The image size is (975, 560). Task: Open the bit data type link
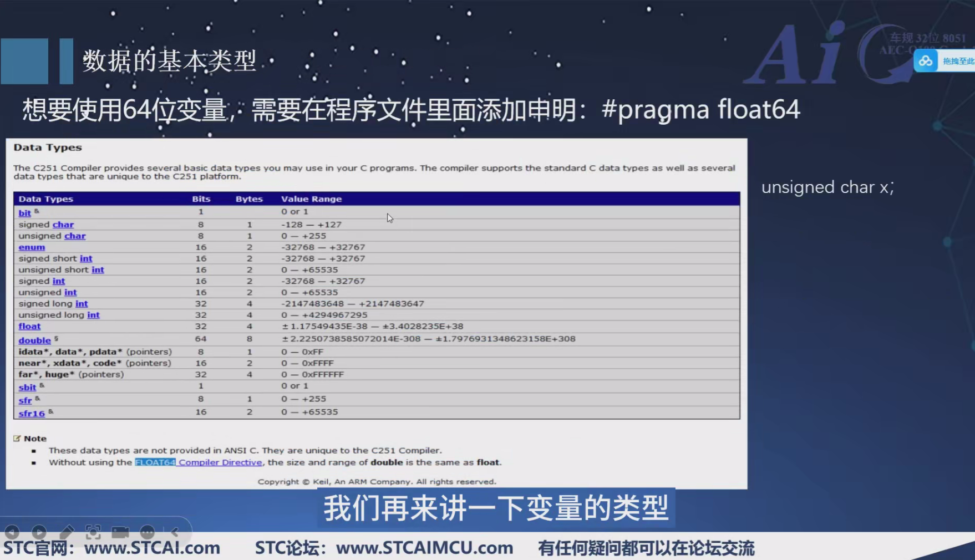24,213
